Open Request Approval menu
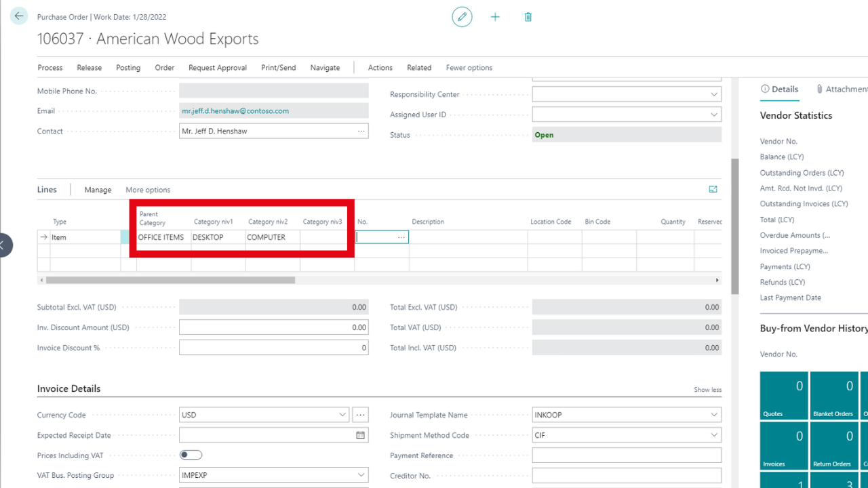The image size is (868, 488). point(218,68)
